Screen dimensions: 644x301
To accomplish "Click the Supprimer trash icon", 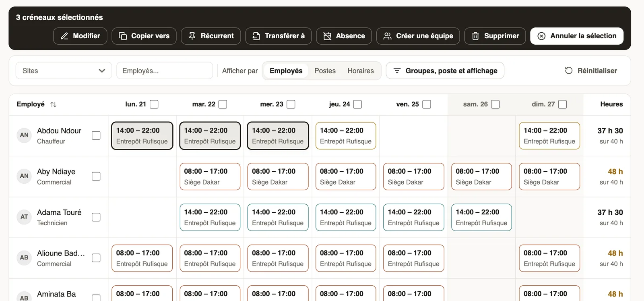I will tap(475, 36).
